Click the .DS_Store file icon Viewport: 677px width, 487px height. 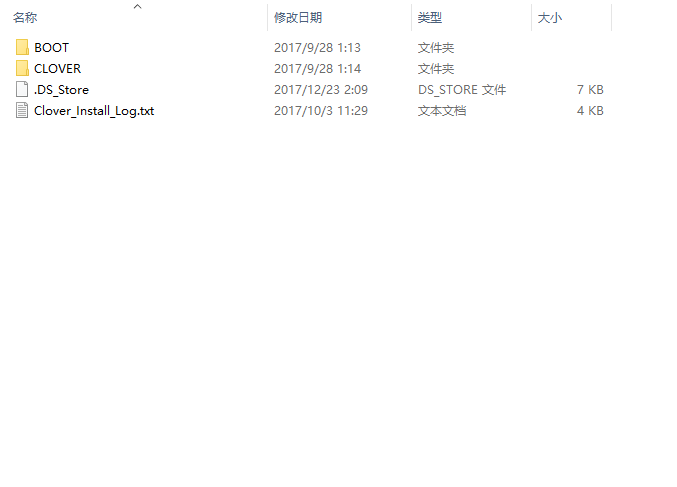pyautogui.click(x=22, y=89)
